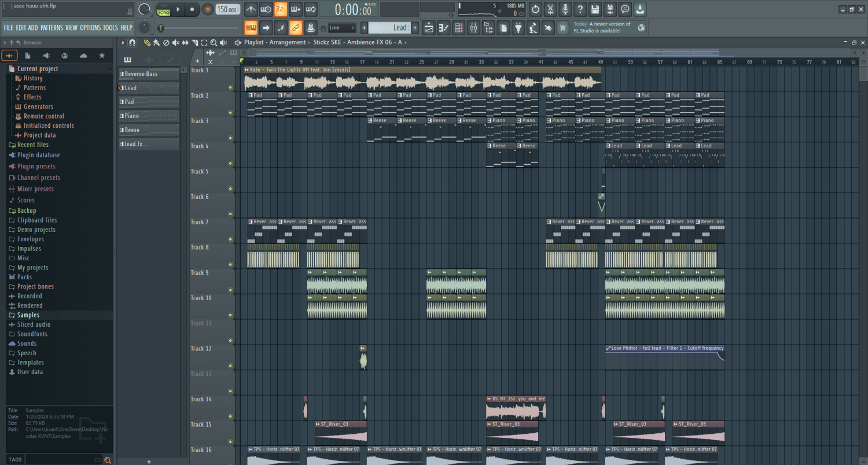
Task: Select the Mute tool in Playlist
Action: (176, 43)
